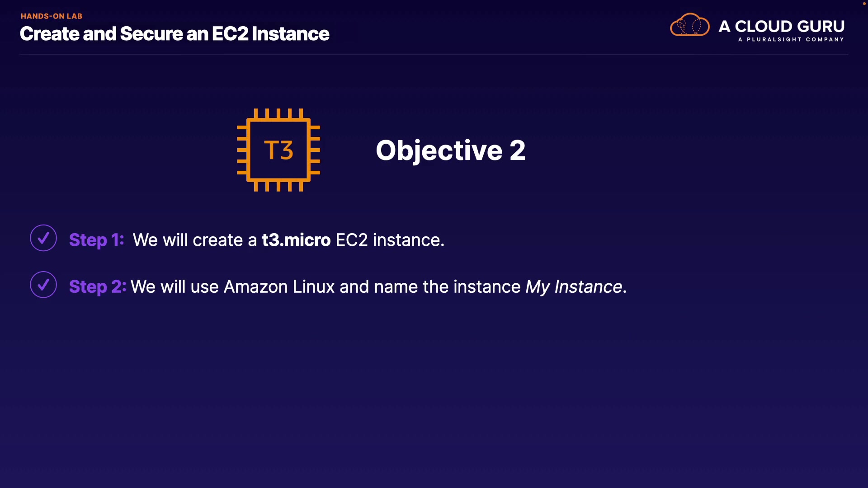Click the horizontal divider line below the header
This screenshot has width=868, height=488.
tap(434, 55)
